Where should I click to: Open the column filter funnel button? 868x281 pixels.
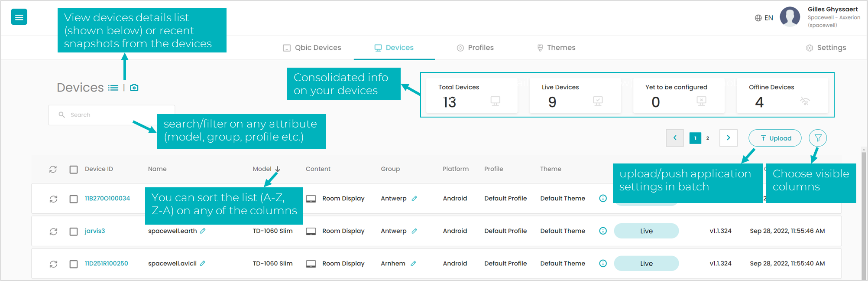[818, 138]
